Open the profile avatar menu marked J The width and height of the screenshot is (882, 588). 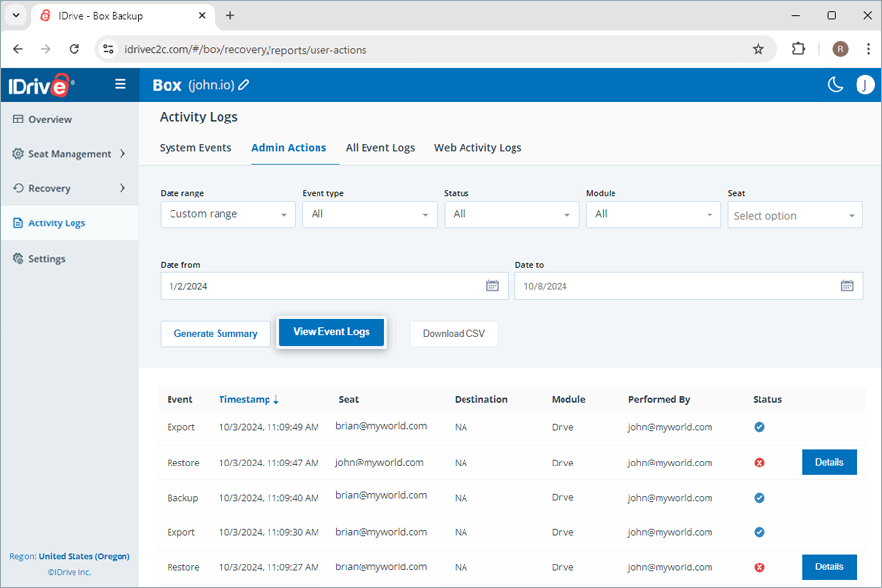pyautogui.click(x=865, y=85)
